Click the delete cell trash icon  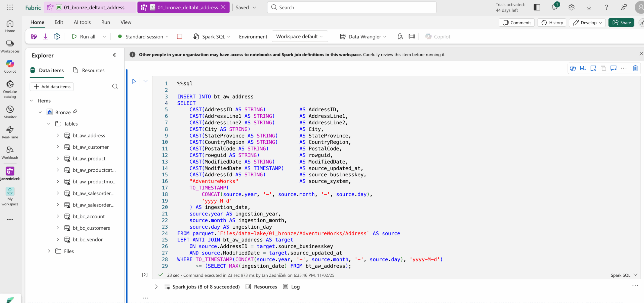635,68
